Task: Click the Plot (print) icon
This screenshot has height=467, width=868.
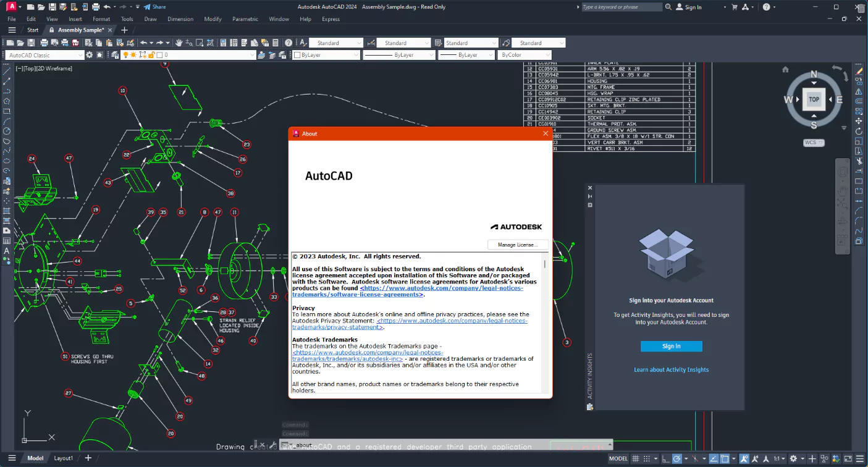Action: 45,43
